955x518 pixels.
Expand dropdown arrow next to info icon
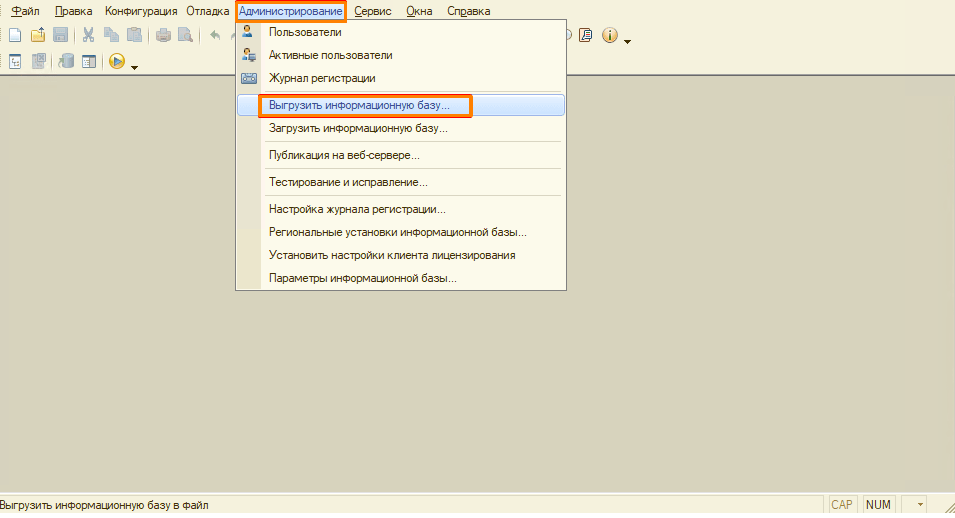(627, 41)
